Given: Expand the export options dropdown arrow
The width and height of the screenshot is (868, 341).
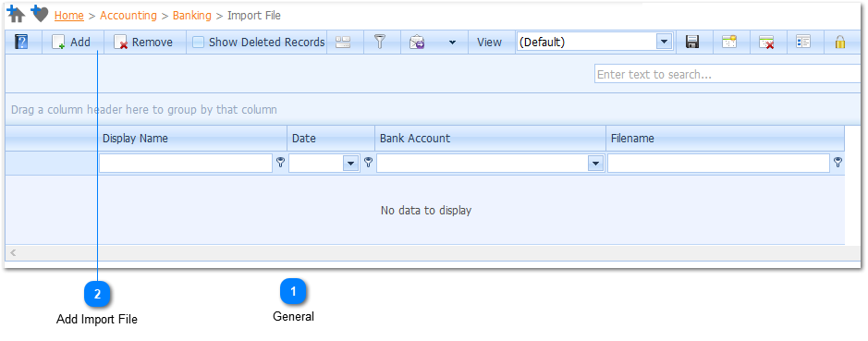Looking at the screenshot, I should coord(452,43).
